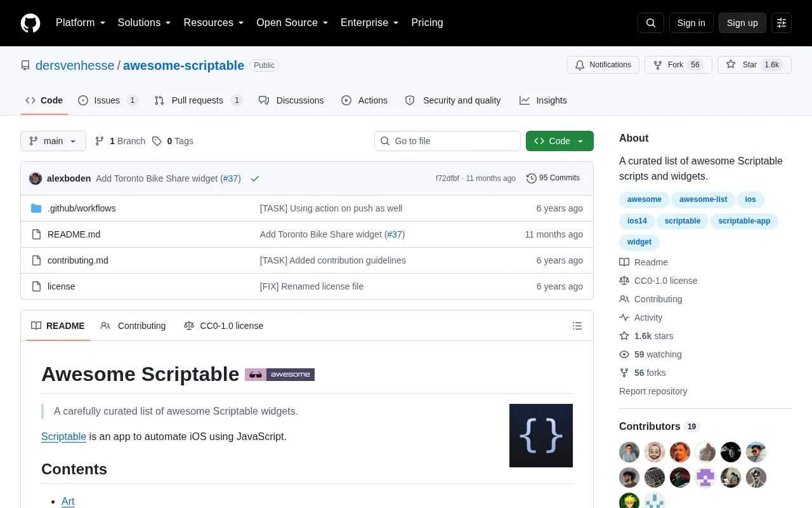Open the Art link in Contents
The width and height of the screenshot is (812, 508).
68,502
